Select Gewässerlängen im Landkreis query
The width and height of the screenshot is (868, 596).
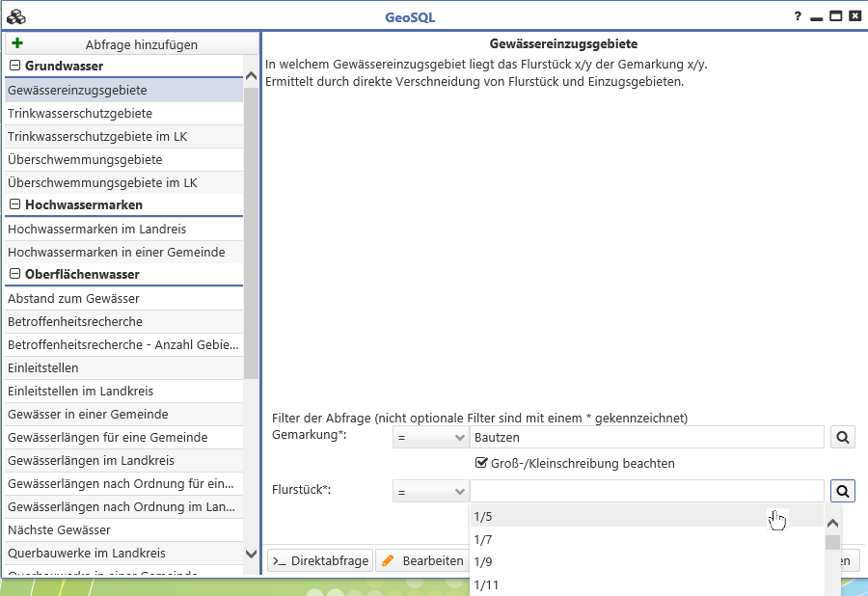[x=124, y=460]
